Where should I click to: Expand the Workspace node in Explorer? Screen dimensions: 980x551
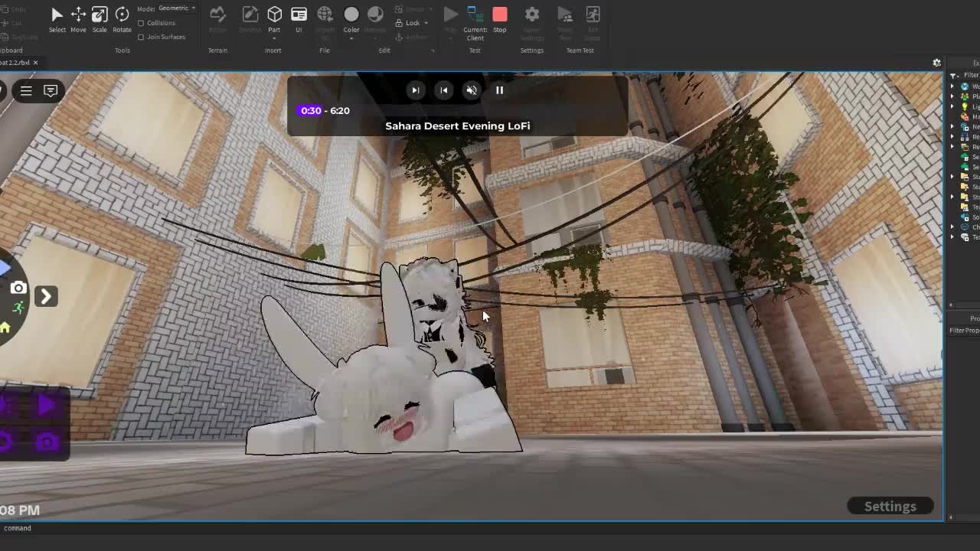click(x=953, y=86)
